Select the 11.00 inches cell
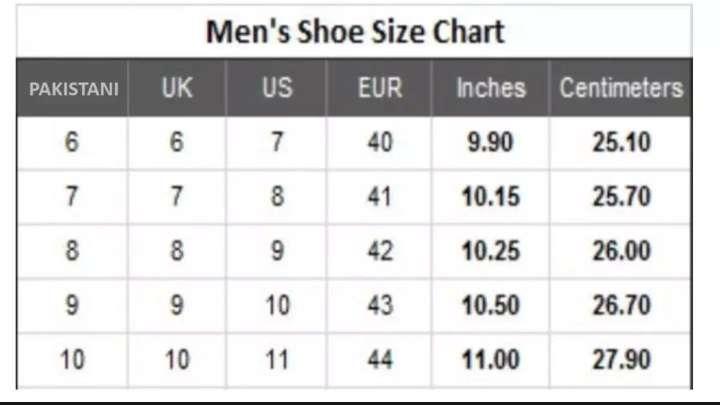Viewport: 720px width, 405px height. (x=491, y=359)
